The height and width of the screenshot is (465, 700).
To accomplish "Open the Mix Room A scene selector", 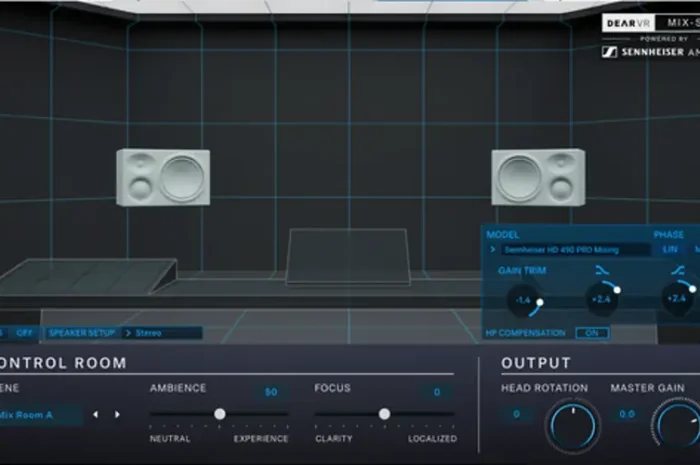I will [x=40, y=415].
